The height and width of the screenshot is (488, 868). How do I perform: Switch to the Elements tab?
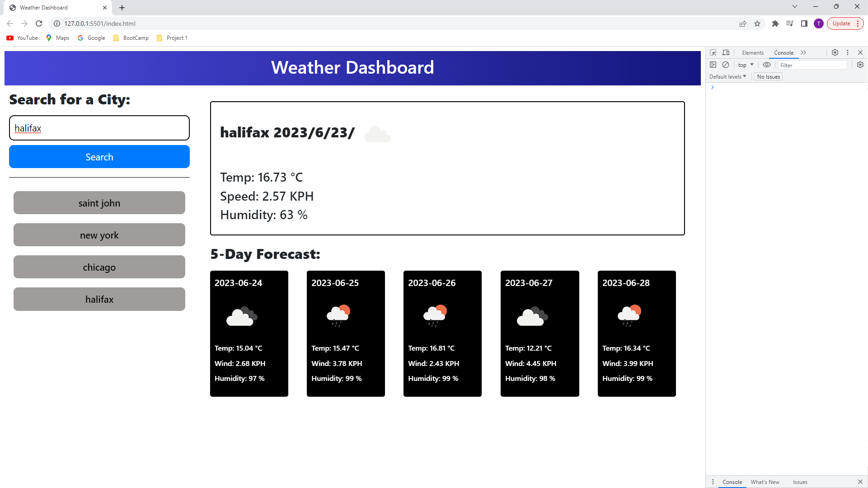pos(752,52)
